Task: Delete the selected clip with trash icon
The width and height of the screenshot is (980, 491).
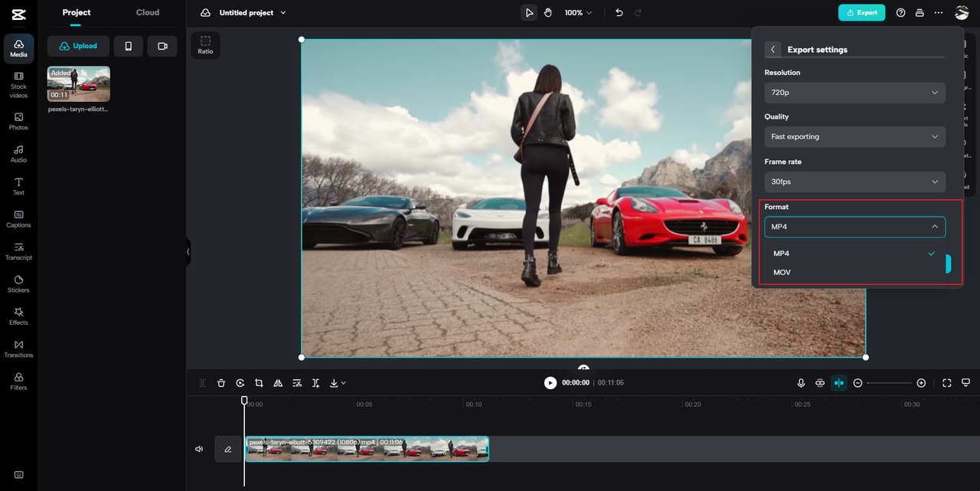Action: [x=221, y=383]
